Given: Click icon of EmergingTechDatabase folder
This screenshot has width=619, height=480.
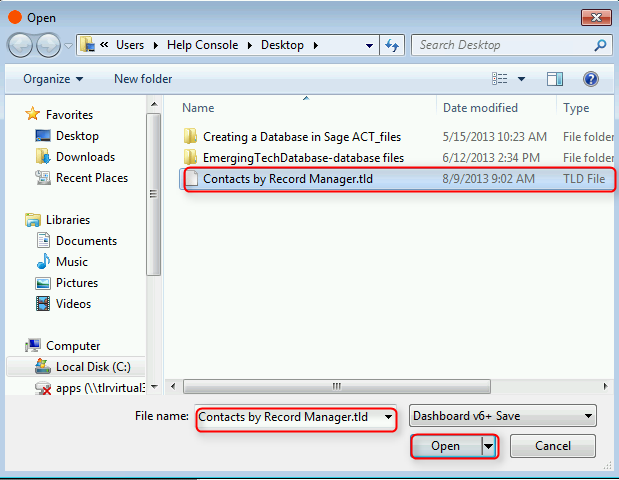Looking at the screenshot, I should 190,157.
